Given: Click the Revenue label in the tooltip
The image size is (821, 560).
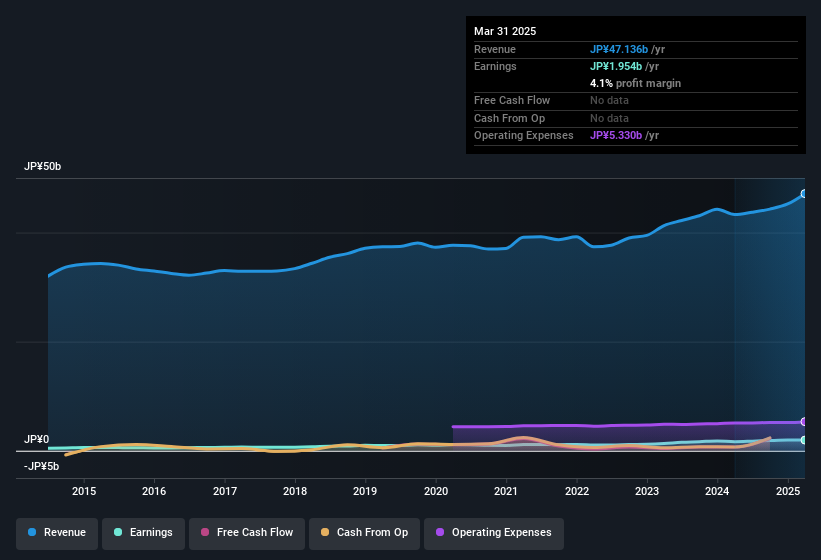Looking at the screenshot, I should (x=495, y=49).
